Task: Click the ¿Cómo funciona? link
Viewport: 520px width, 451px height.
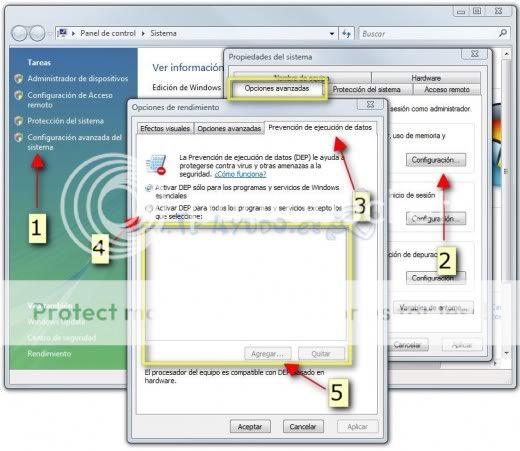Action: (240, 174)
